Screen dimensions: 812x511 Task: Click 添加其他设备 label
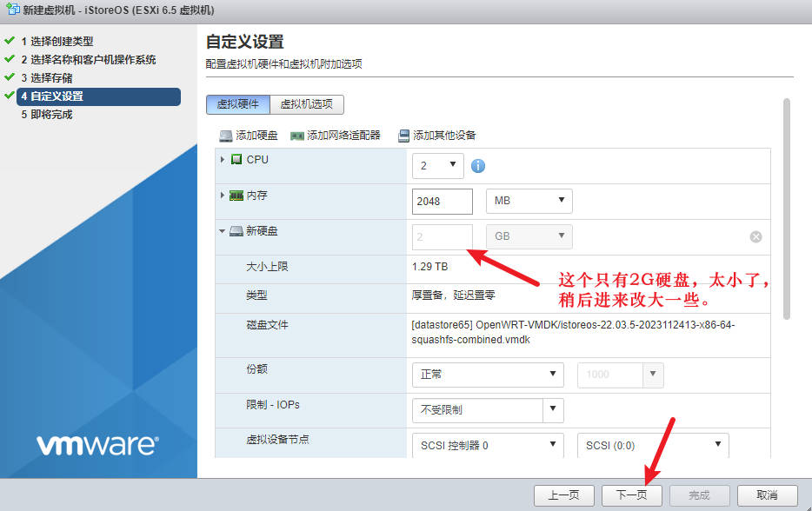[x=444, y=136]
